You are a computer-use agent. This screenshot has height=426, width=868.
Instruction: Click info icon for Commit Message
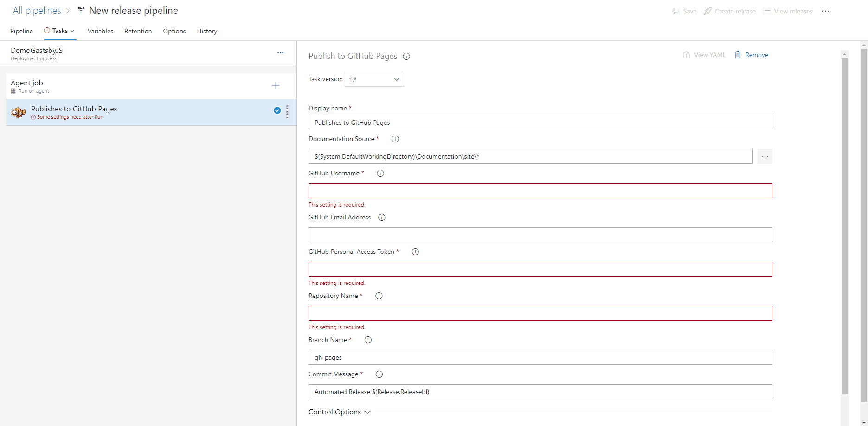pos(379,374)
